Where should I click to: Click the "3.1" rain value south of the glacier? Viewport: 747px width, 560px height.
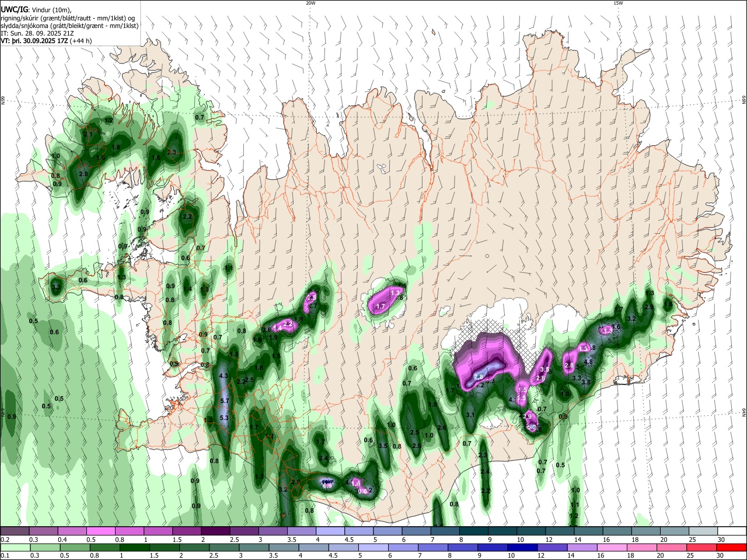470,415
